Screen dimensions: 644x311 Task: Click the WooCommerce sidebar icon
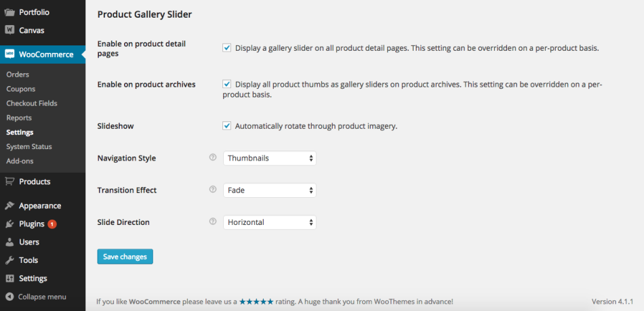[x=10, y=54]
